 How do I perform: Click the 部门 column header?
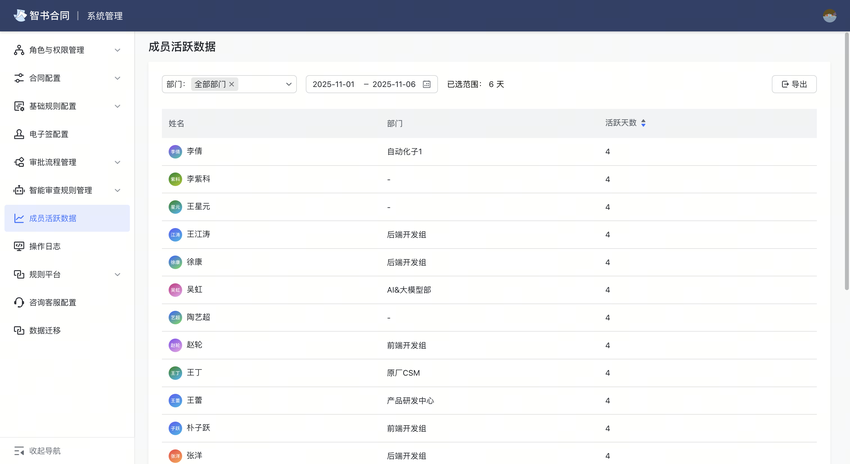[395, 124]
